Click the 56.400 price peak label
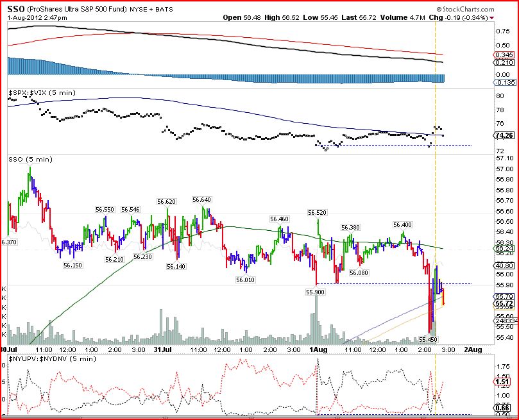 (x=402, y=225)
